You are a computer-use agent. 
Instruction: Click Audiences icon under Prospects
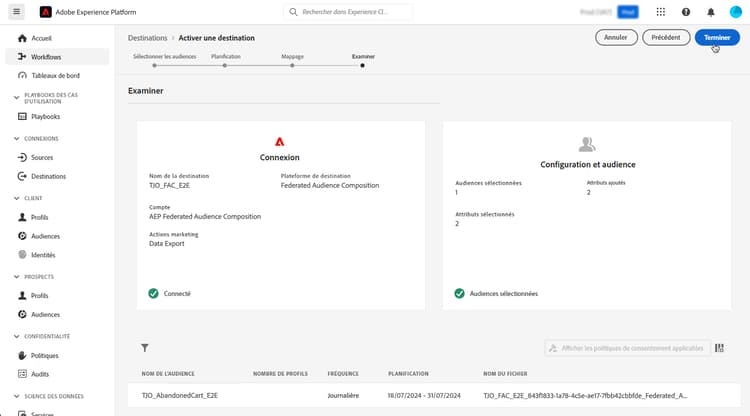(x=22, y=315)
